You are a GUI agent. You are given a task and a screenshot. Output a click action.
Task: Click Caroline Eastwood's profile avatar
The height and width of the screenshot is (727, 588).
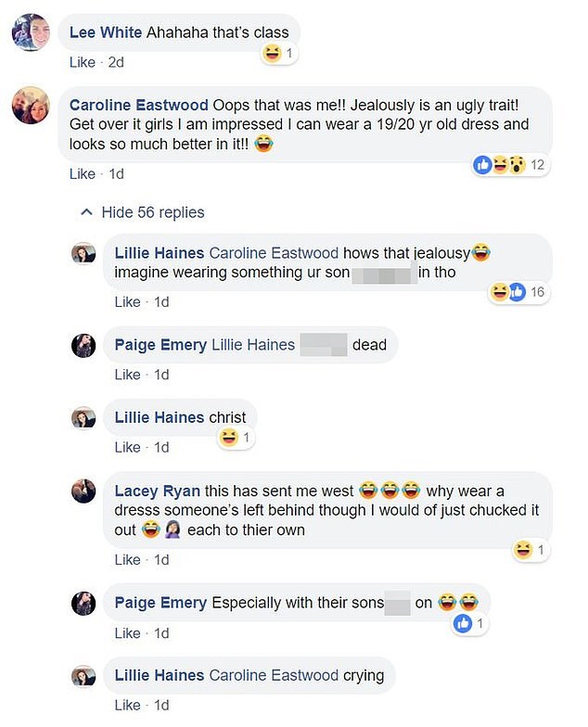click(x=30, y=105)
